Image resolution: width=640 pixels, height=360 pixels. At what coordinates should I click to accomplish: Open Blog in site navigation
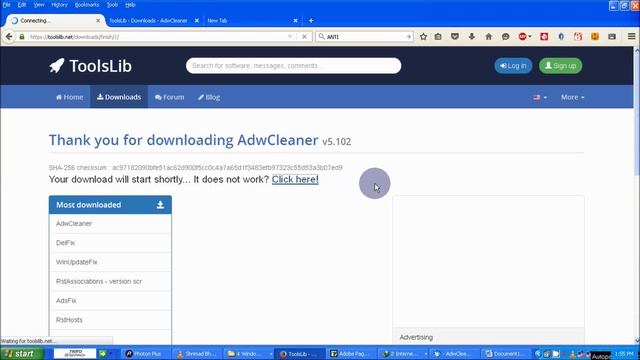(209, 97)
